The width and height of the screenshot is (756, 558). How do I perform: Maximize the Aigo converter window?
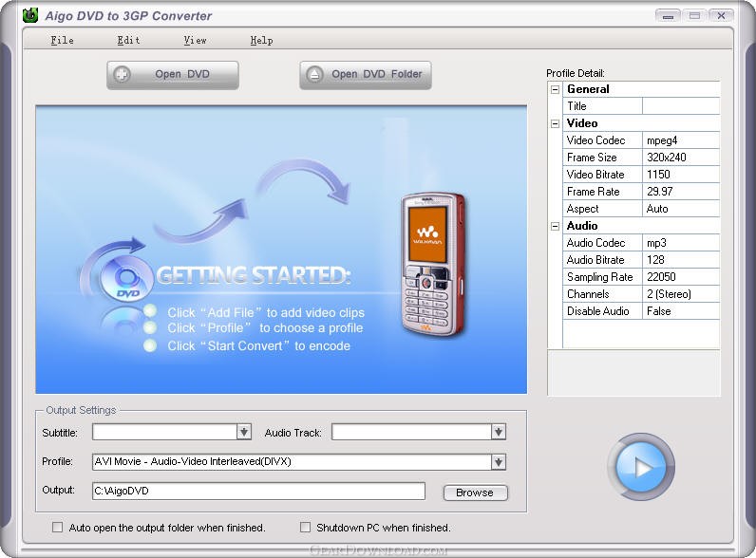[694, 16]
